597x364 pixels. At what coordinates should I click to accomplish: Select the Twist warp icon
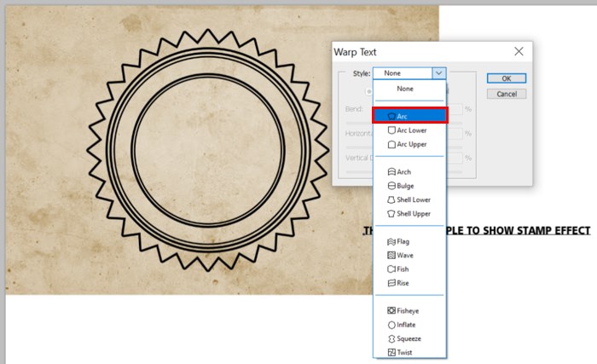pos(391,353)
